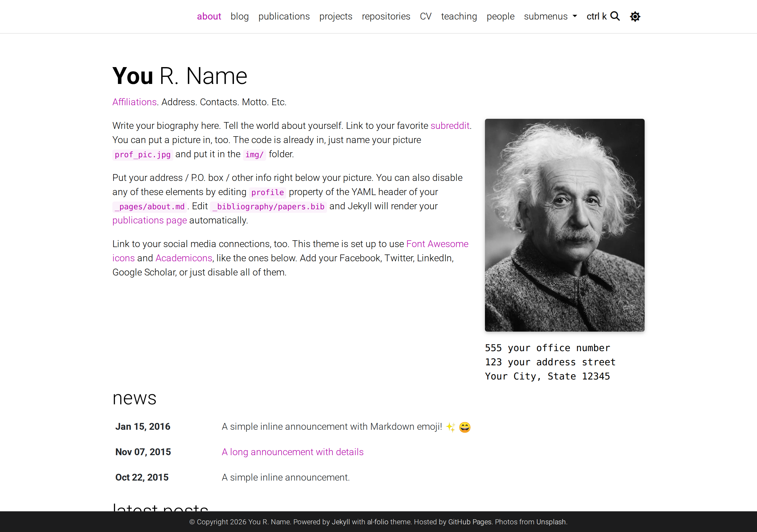The height and width of the screenshot is (532, 757).
Task: Open the people nav item
Action: coord(501,16)
